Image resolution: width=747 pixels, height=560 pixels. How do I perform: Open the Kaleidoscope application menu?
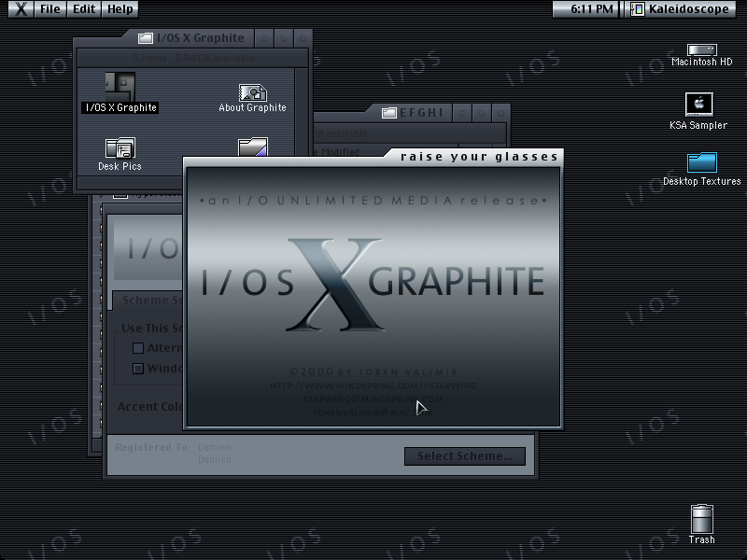681,9
